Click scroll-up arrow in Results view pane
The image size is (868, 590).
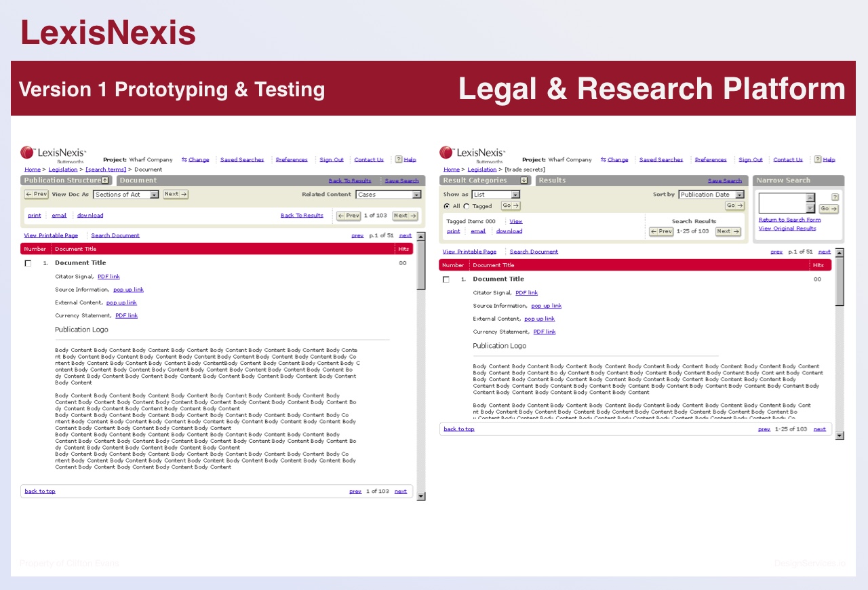tap(840, 253)
